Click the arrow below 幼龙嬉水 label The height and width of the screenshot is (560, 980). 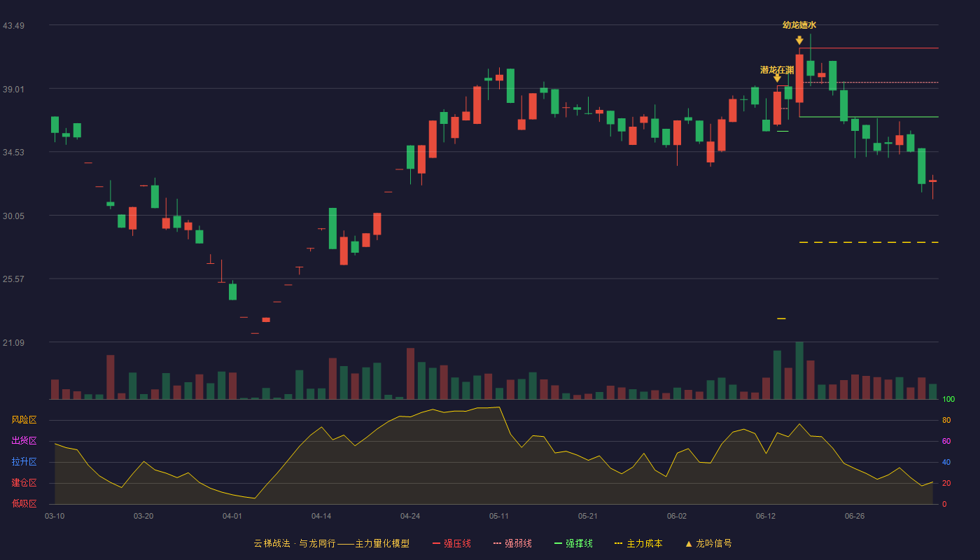click(x=799, y=41)
